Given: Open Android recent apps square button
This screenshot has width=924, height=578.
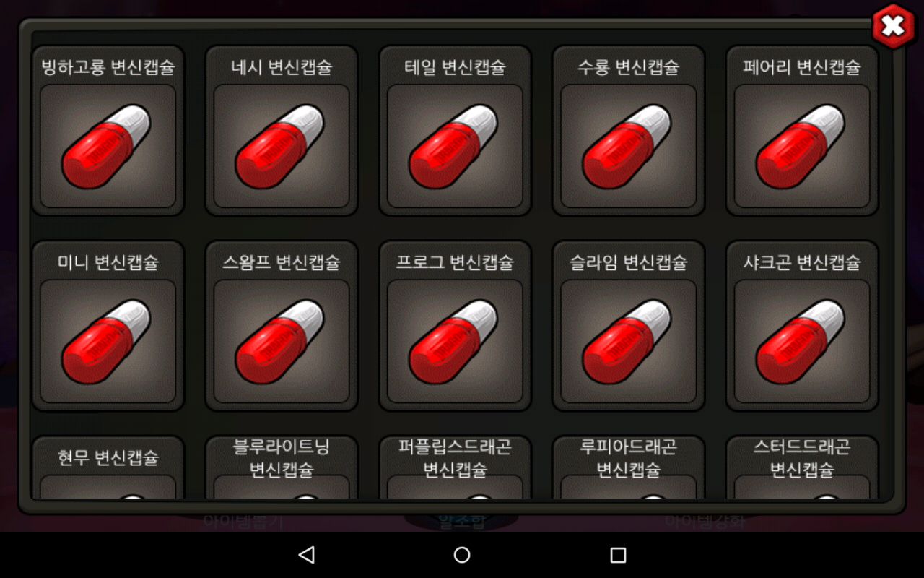Looking at the screenshot, I should tap(618, 555).
